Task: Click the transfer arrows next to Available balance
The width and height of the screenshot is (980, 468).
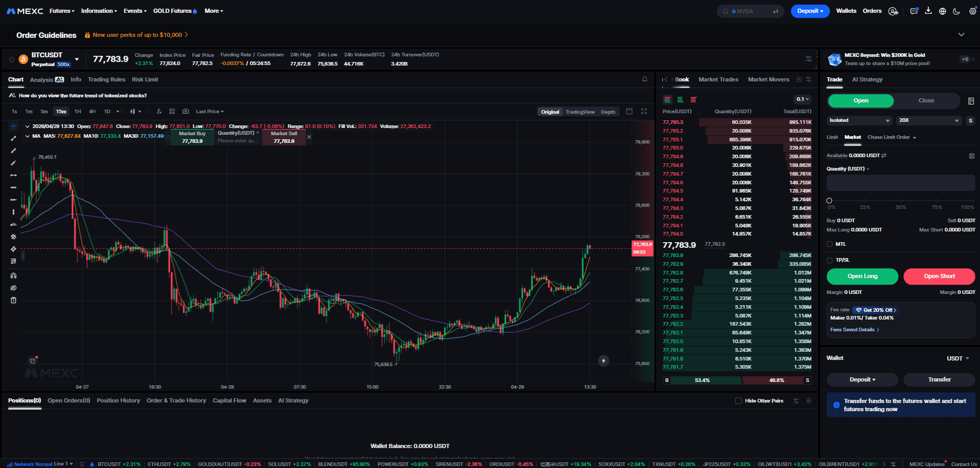Action: pyautogui.click(x=884, y=156)
